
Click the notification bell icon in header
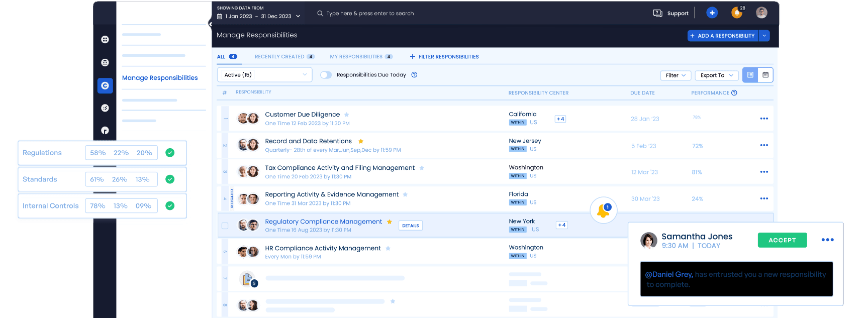736,13
